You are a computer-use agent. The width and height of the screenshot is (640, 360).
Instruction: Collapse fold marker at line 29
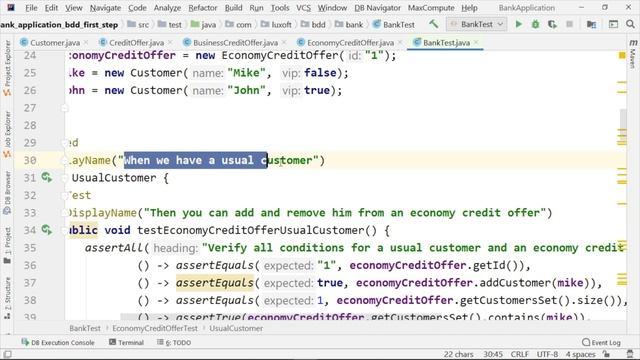[64, 143]
